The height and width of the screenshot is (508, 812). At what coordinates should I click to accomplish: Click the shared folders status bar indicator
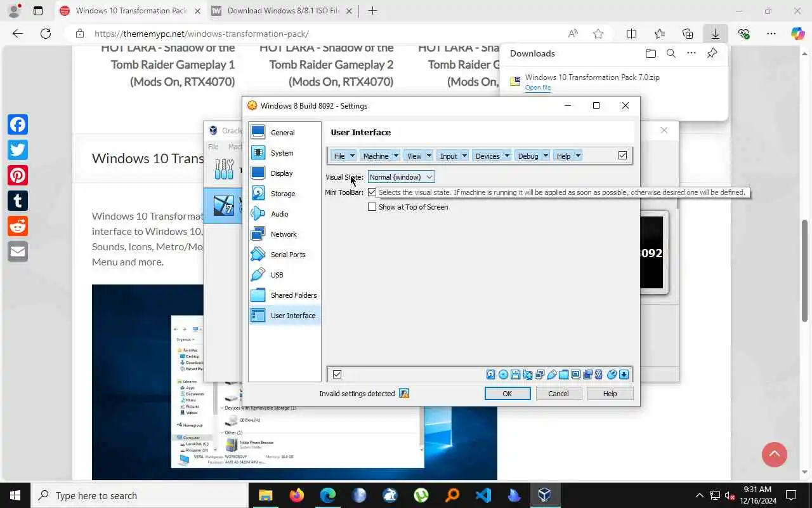pyautogui.click(x=563, y=375)
